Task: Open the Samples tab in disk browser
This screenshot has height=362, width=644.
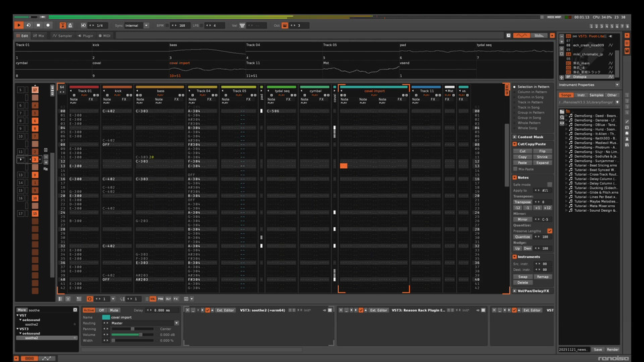Action: pos(596,95)
